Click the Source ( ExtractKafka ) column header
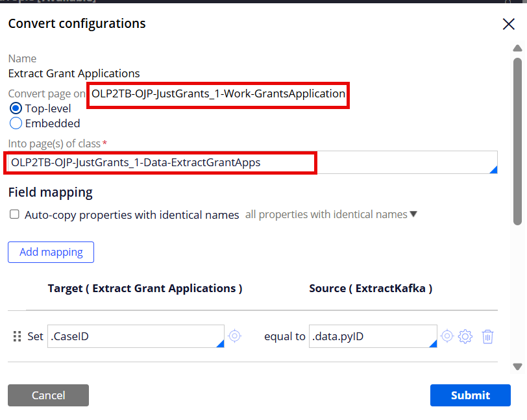The image size is (527, 420). point(371,288)
